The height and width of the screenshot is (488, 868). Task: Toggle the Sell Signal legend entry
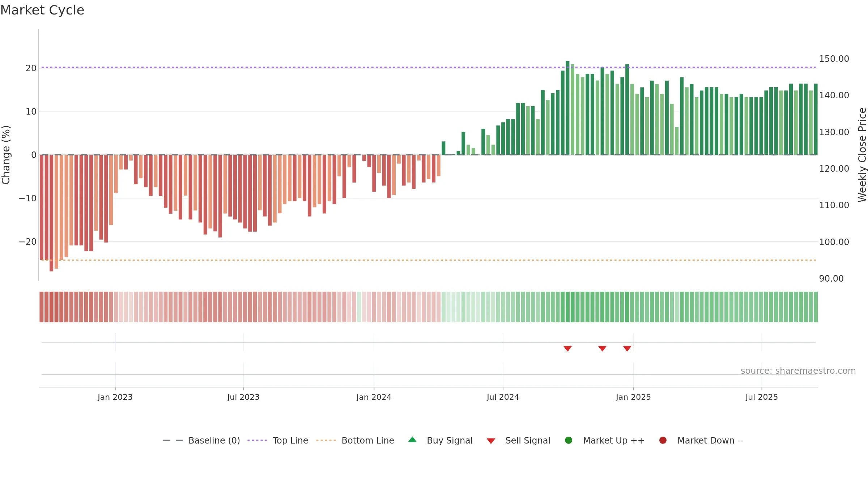[x=518, y=440]
